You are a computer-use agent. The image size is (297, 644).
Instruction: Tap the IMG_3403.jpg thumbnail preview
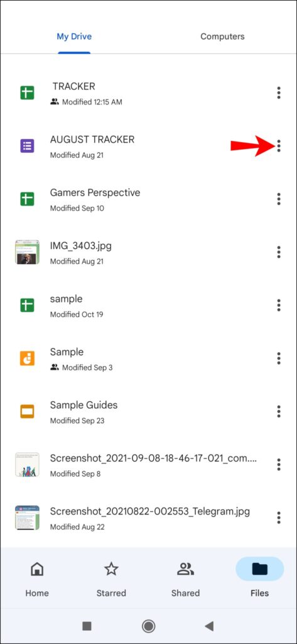pyautogui.click(x=27, y=252)
